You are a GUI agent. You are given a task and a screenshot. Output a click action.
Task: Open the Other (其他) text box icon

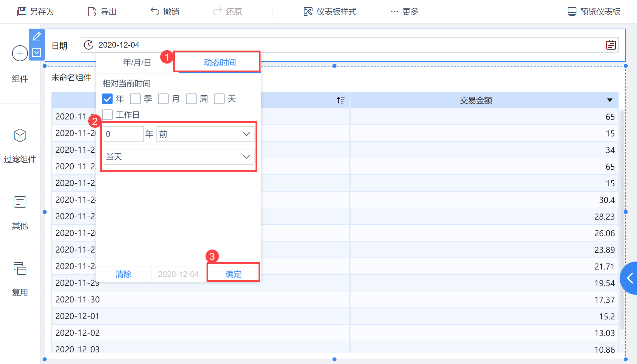pyautogui.click(x=20, y=202)
